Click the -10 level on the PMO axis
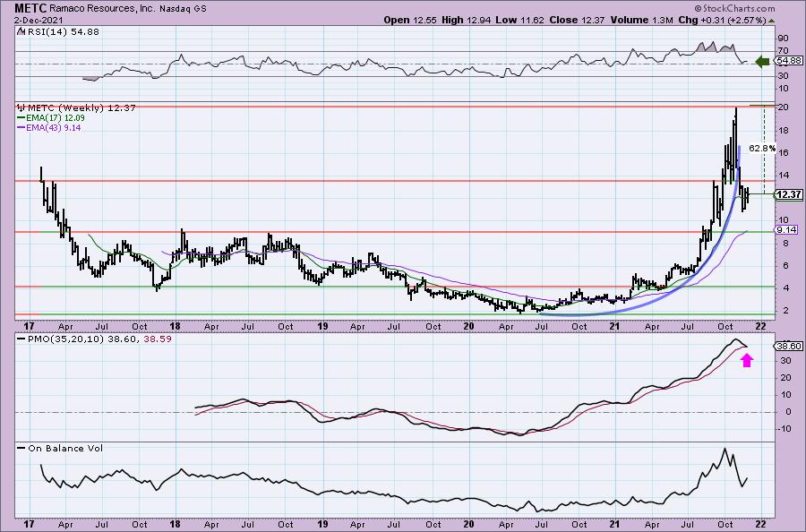Viewport: 806px width, 532px height. click(x=784, y=429)
